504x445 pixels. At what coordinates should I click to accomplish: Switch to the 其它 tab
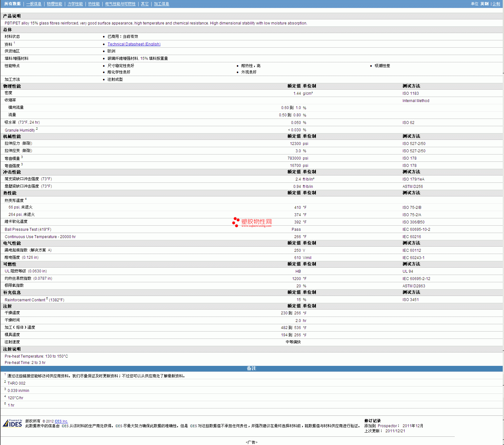[x=145, y=4]
